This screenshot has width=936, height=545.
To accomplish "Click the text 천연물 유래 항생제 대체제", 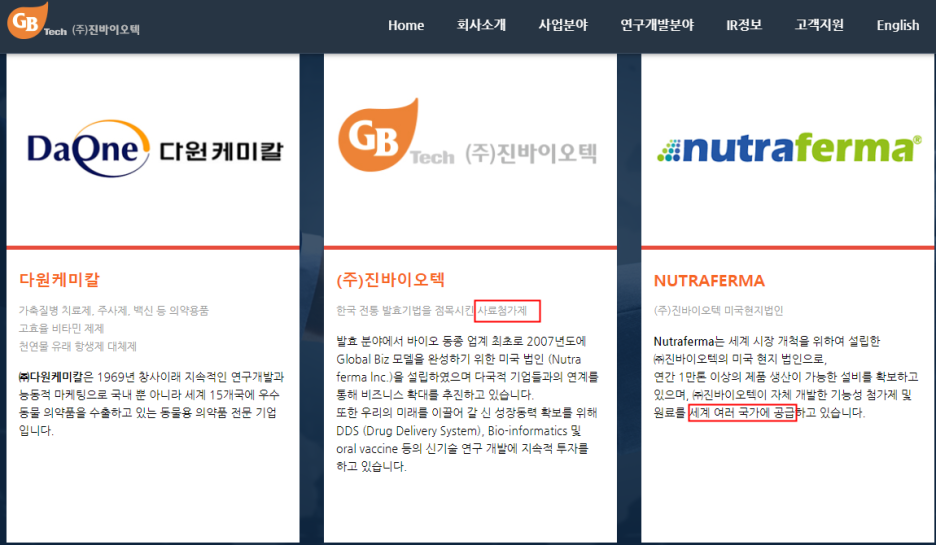I will point(78,346).
